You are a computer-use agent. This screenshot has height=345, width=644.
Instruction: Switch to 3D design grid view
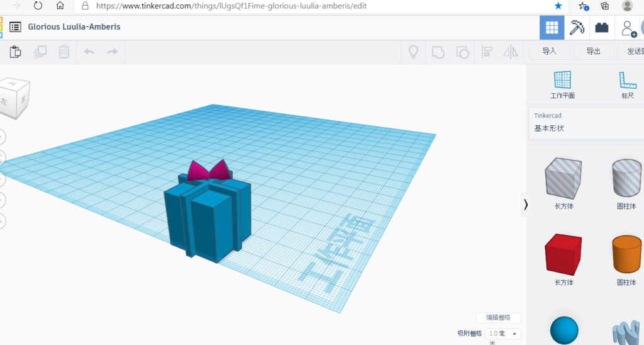pos(552,28)
